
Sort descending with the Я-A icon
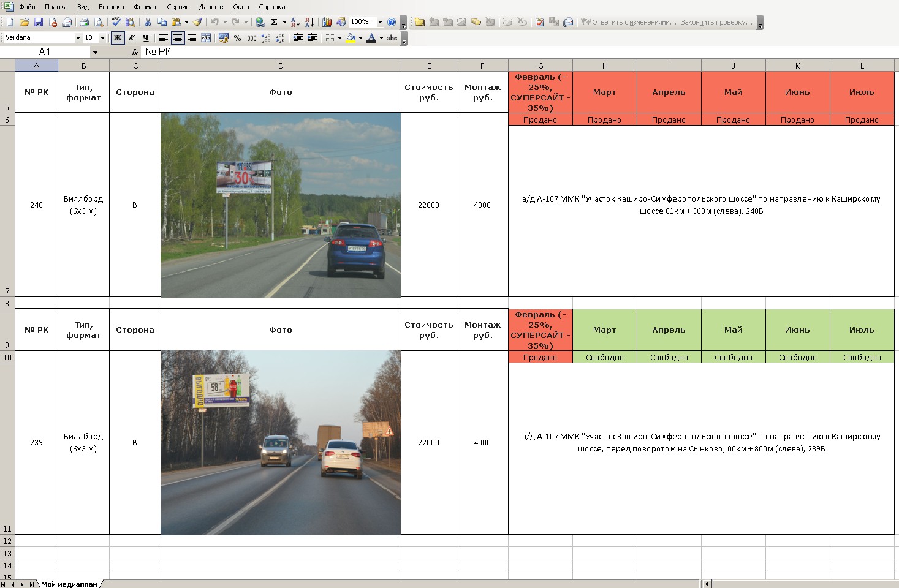point(309,22)
